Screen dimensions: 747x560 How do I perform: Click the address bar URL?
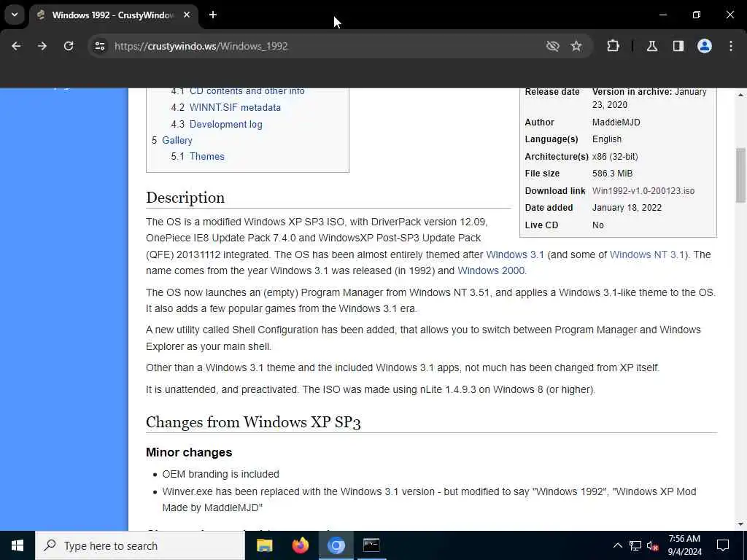(x=201, y=46)
